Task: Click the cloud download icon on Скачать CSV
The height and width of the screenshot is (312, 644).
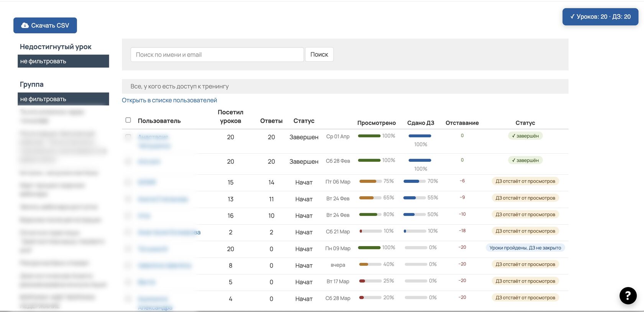Action: pyautogui.click(x=25, y=25)
